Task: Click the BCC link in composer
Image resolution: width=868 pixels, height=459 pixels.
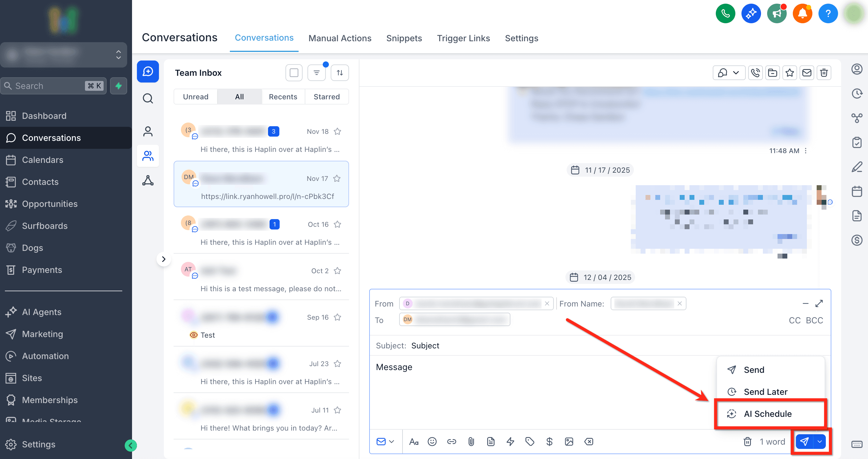Action: point(814,320)
